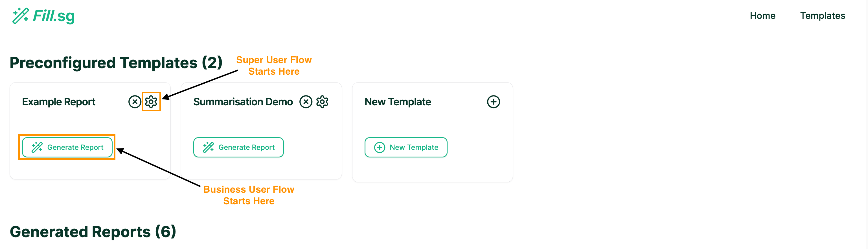Open the Templates navigation link
The image size is (868, 249).
(822, 16)
